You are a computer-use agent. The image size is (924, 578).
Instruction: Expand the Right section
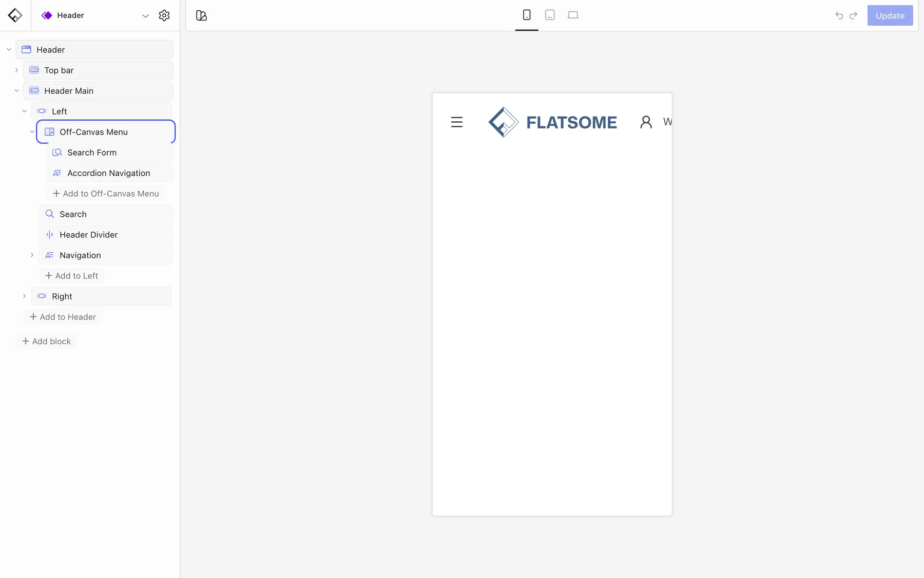click(x=24, y=296)
